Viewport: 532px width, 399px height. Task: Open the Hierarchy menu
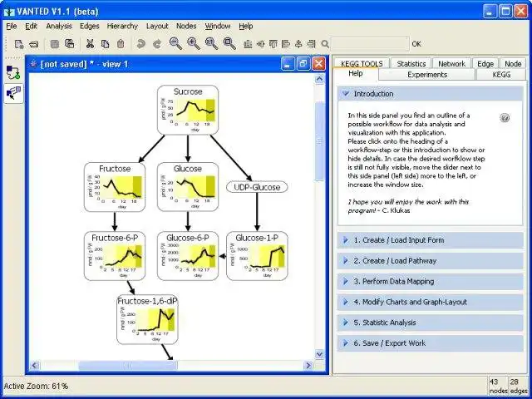122,26
